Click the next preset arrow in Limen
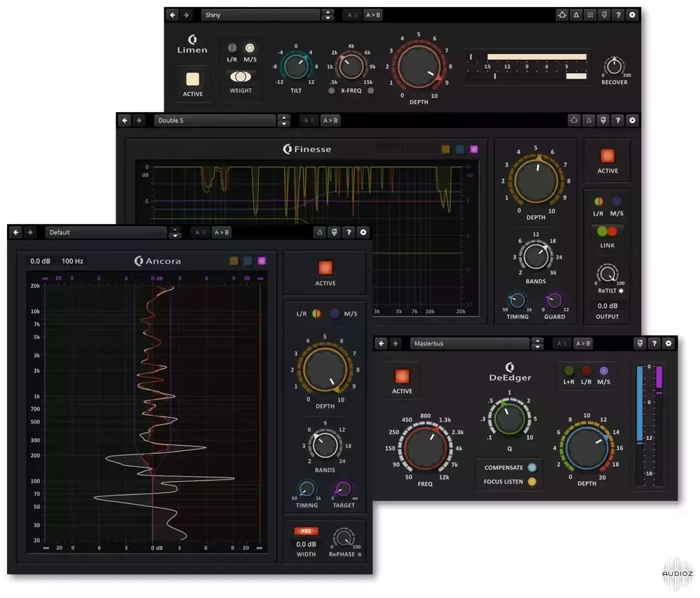700x598 pixels. pos(186,15)
